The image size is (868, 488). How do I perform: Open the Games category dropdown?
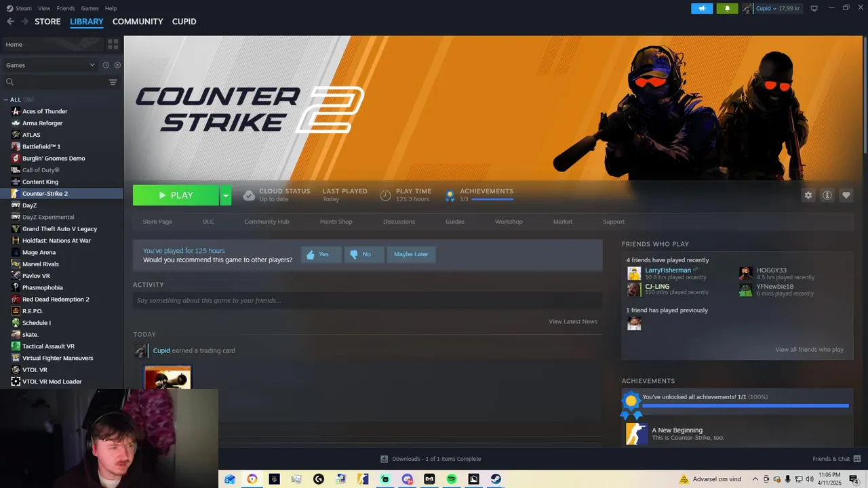pos(50,65)
